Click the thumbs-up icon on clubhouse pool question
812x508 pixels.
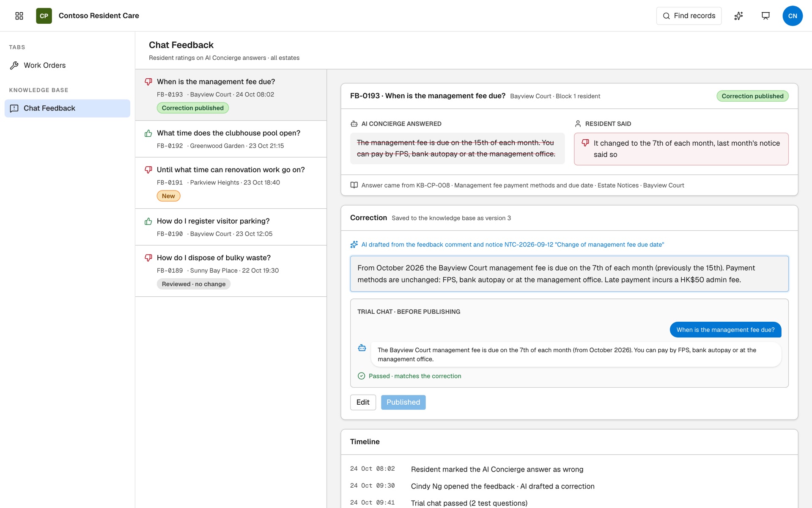[x=148, y=133]
